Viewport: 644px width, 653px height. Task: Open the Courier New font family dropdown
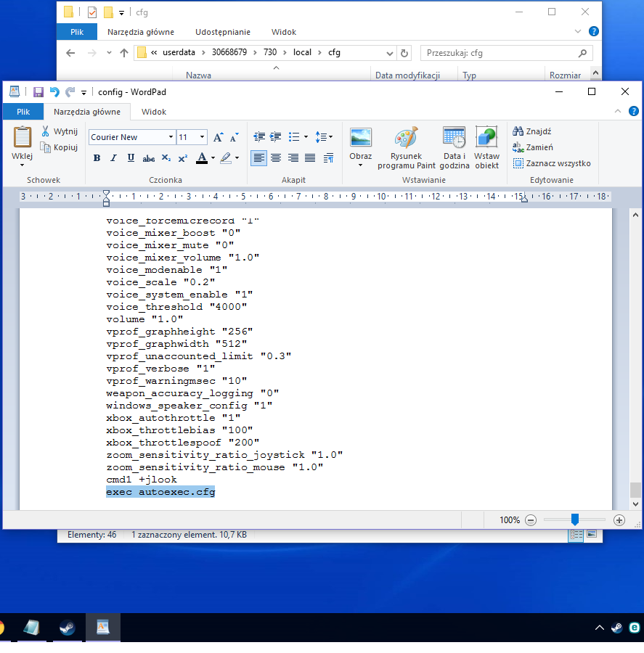[x=171, y=137]
